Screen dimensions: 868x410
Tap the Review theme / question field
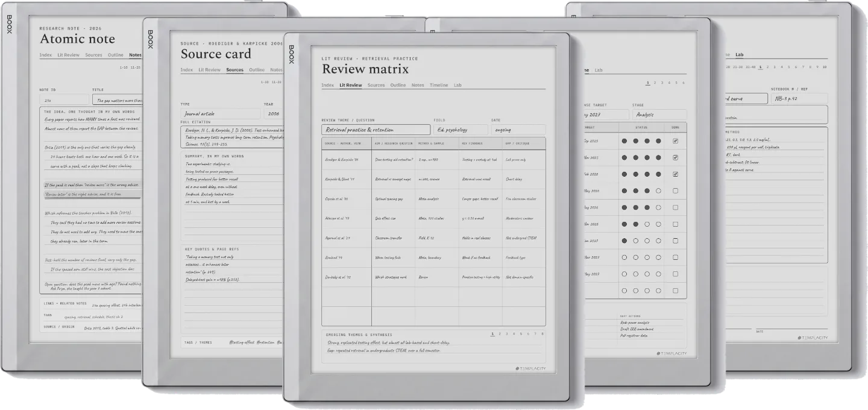tap(376, 130)
